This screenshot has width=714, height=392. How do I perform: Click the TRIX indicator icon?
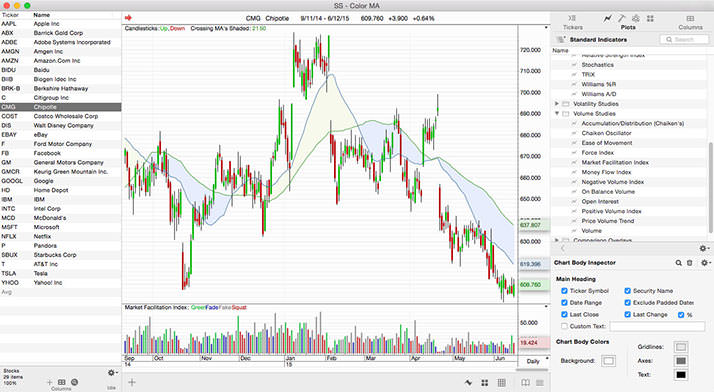tap(574, 75)
